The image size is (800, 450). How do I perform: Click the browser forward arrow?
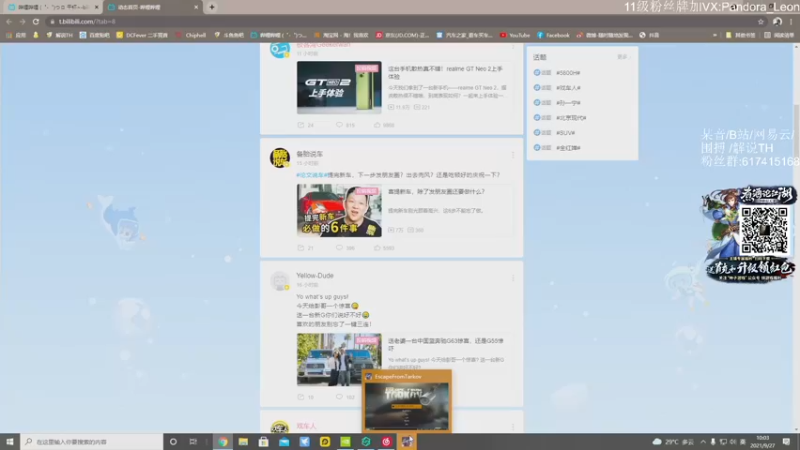click(22, 21)
